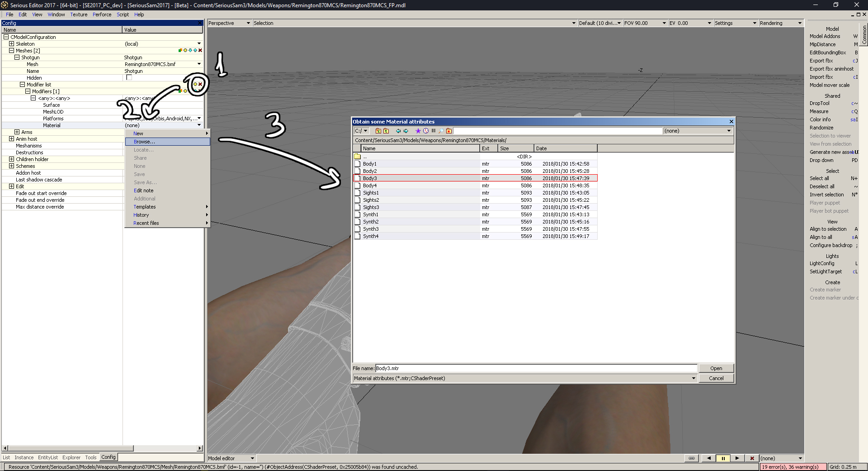Open the Model editor mode dropdown
Screen dimensions: 868x471
[x=231, y=458]
